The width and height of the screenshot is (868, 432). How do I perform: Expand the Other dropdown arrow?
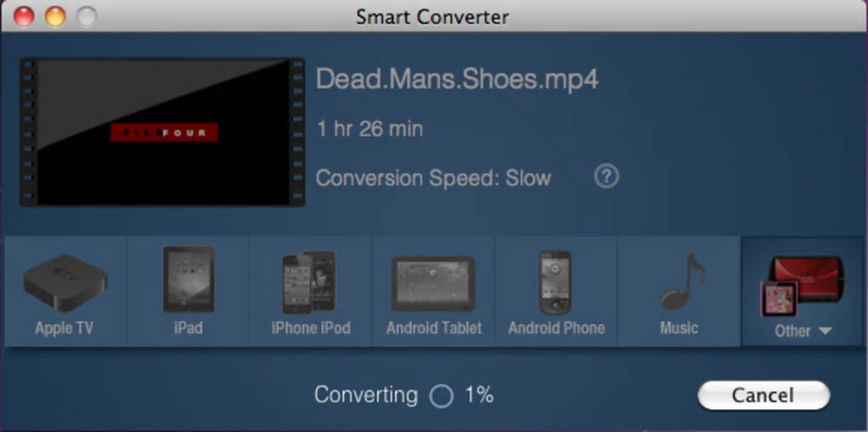pos(825,331)
